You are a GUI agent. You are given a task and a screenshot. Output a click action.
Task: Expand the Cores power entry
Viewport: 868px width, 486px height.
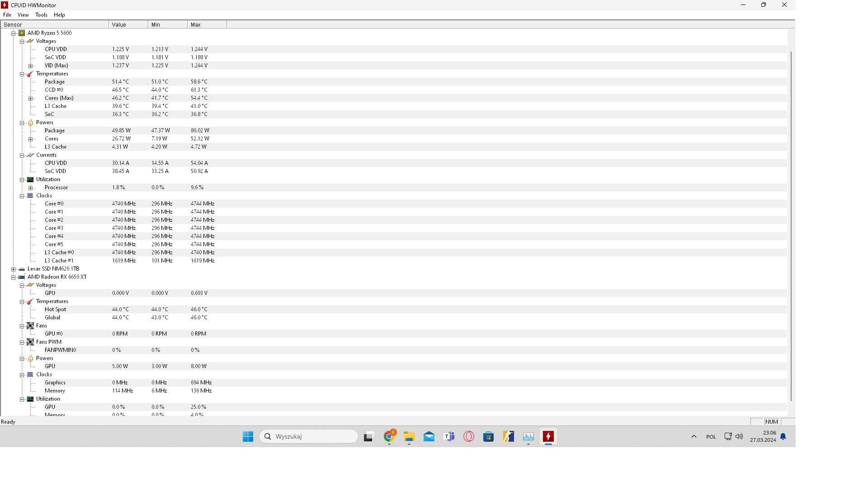[30, 139]
